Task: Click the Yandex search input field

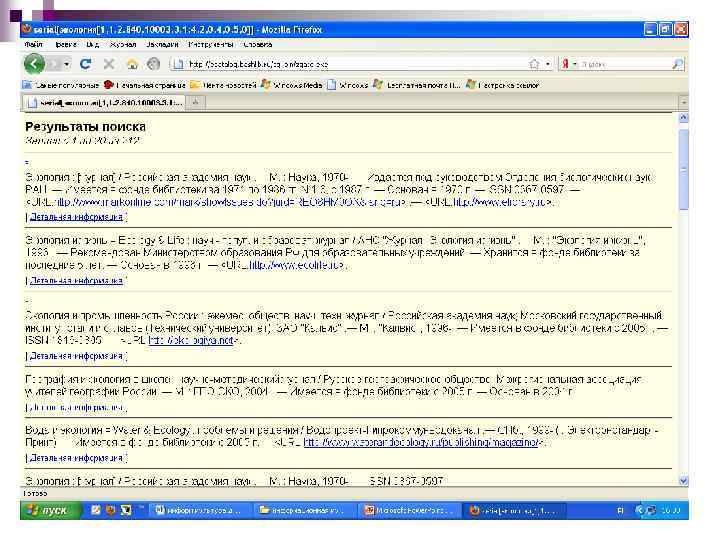Action: point(625,64)
